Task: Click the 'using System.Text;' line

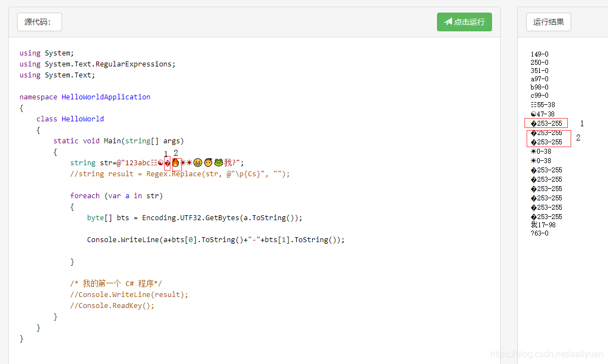Action: pyautogui.click(x=57, y=75)
